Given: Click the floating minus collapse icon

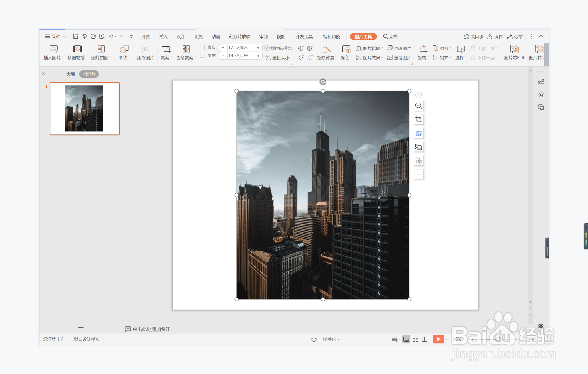Looking at the screenshot, I should coord(419,95).
